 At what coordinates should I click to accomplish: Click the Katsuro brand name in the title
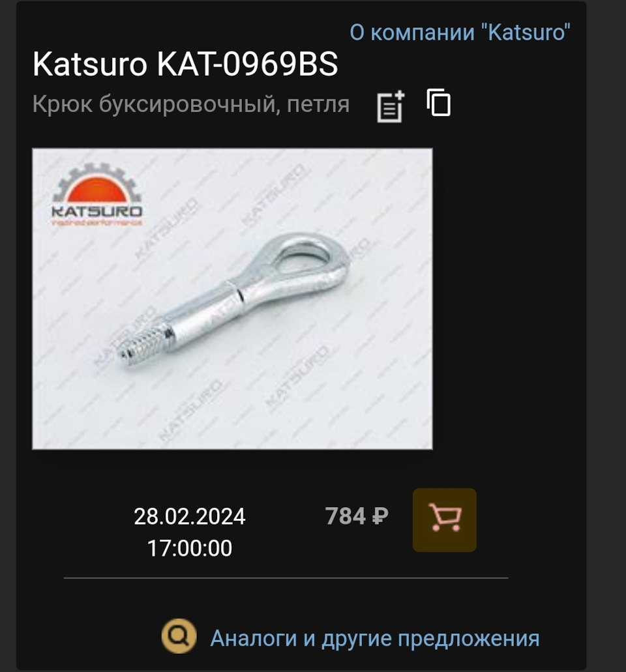click(x=90, y=65)
